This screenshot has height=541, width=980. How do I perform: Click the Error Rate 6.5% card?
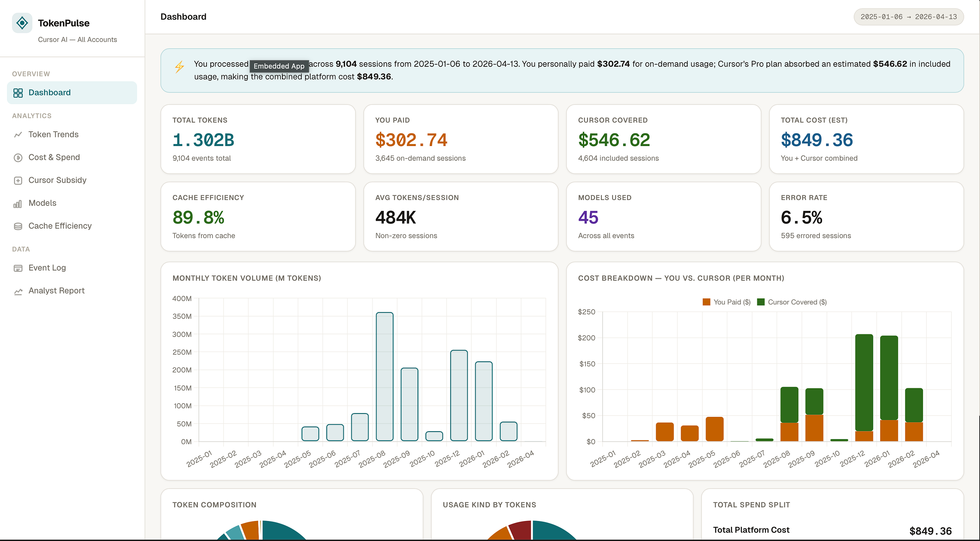point(866,217)
